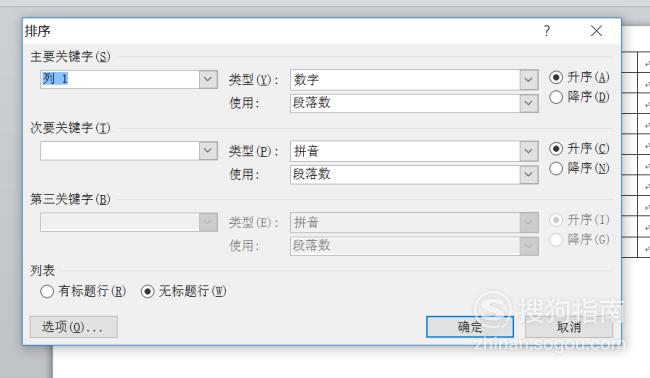650x378 pixels.
Task: Click the 确定 button
Action: [470, 327]
